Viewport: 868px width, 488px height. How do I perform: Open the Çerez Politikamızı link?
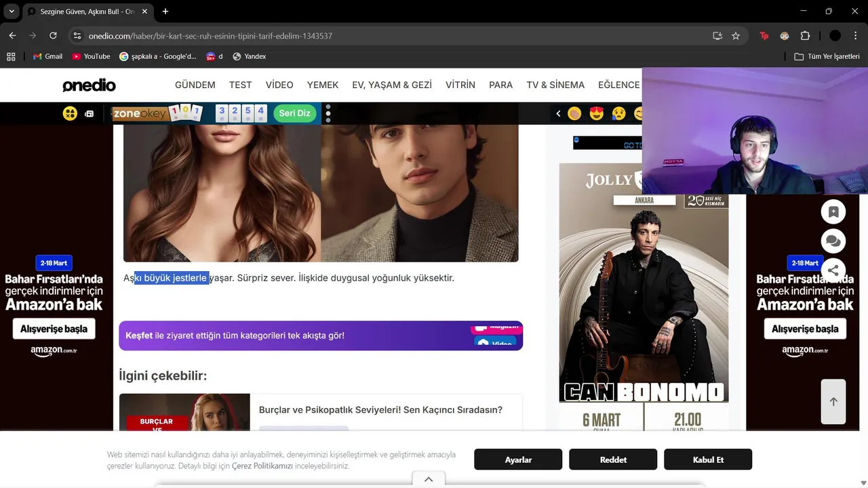coord(262,466)
